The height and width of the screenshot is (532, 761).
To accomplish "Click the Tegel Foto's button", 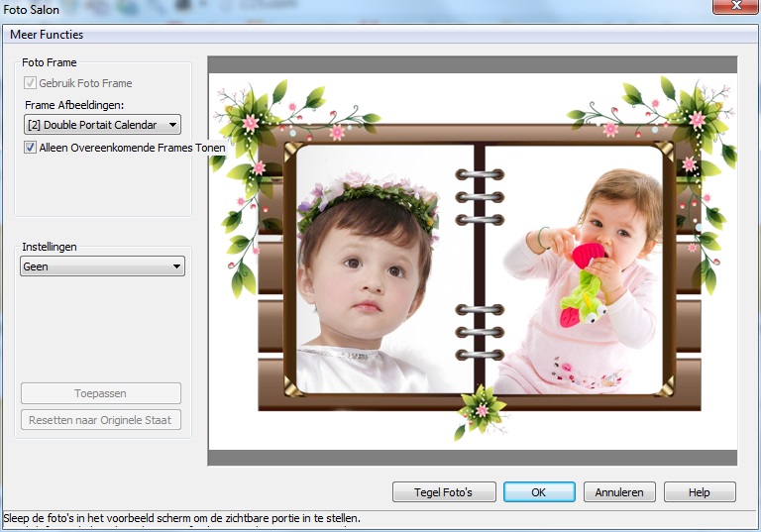I will pyautogui.click(x=444, y=492).
